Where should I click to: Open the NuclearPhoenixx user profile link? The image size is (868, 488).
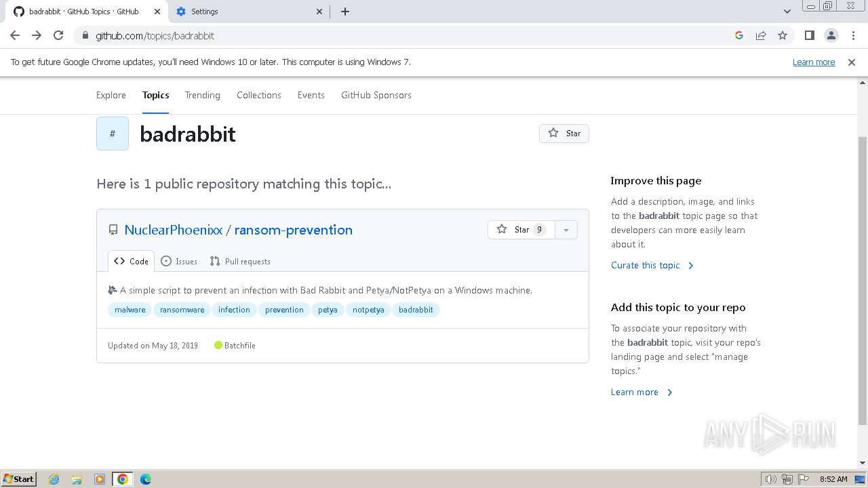tap(174, 230)
